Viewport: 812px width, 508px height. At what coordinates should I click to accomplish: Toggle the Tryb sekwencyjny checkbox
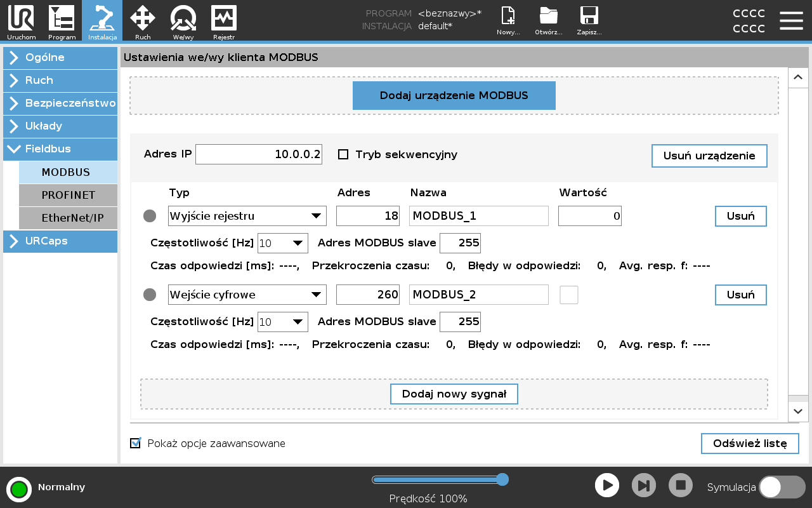tap(343, 154)
